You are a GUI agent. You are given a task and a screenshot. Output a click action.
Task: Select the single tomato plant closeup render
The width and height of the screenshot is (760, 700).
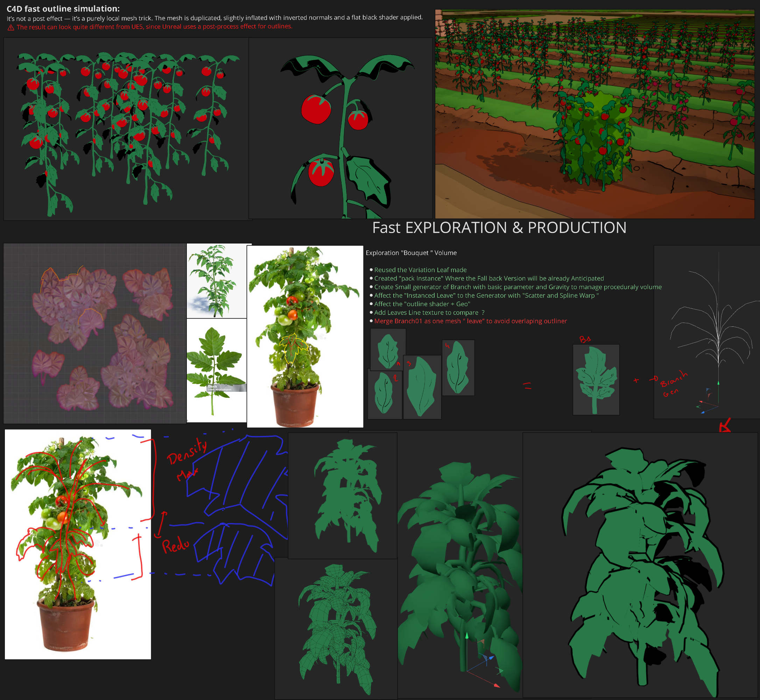point(340,128)
